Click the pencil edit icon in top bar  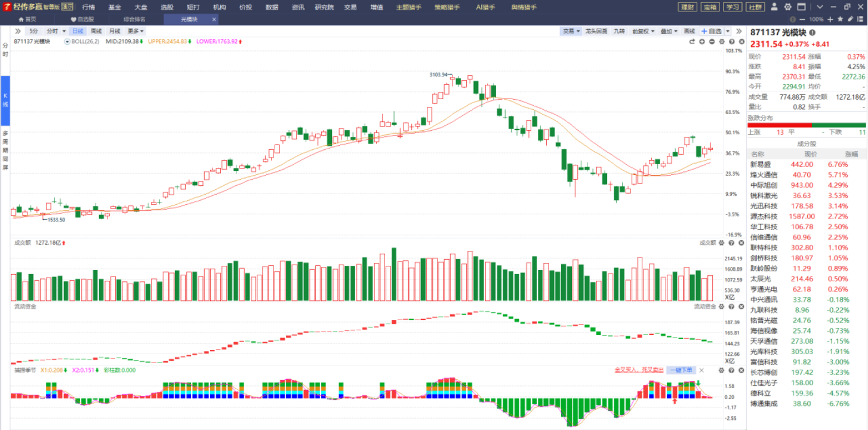point(849,19)
